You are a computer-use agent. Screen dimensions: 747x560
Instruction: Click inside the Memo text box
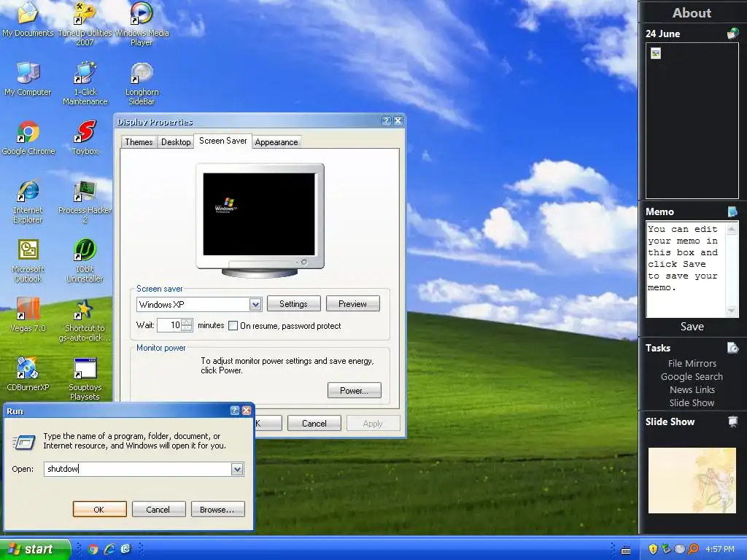point(685,269)
